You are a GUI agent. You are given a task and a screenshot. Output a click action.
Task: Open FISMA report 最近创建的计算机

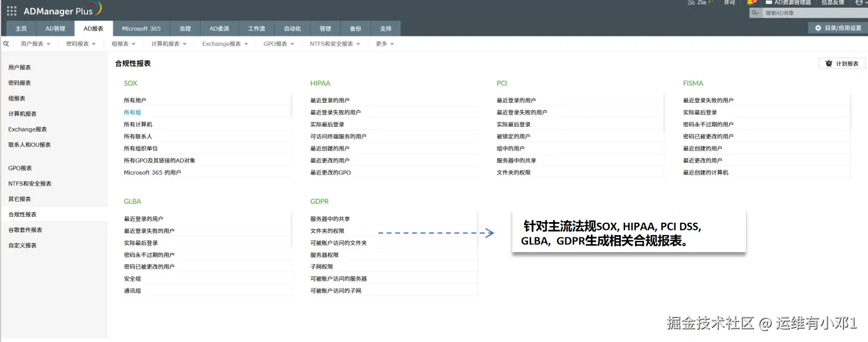tap(705, 173)
